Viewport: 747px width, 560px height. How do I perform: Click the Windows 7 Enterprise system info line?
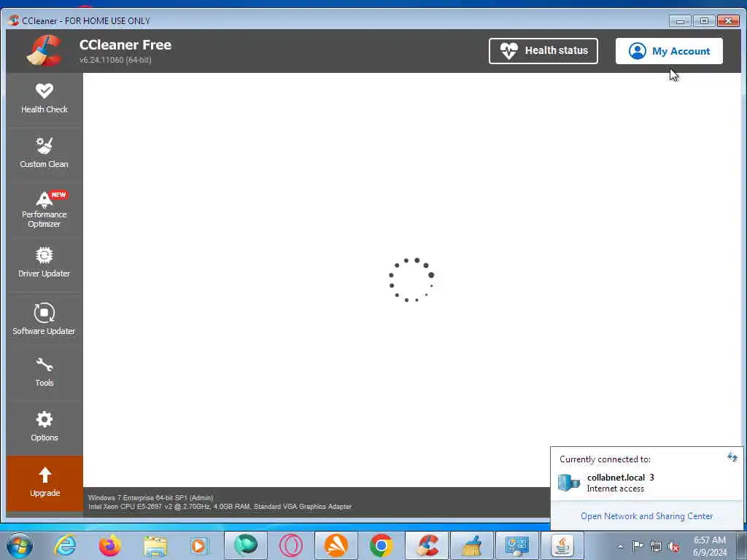(150, 497)
